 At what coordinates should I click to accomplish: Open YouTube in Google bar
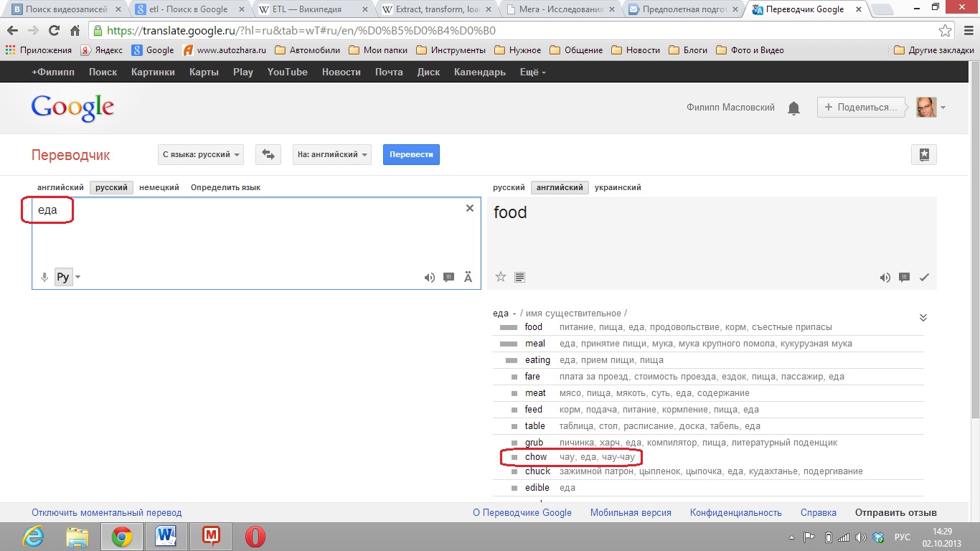click(287, 72)
